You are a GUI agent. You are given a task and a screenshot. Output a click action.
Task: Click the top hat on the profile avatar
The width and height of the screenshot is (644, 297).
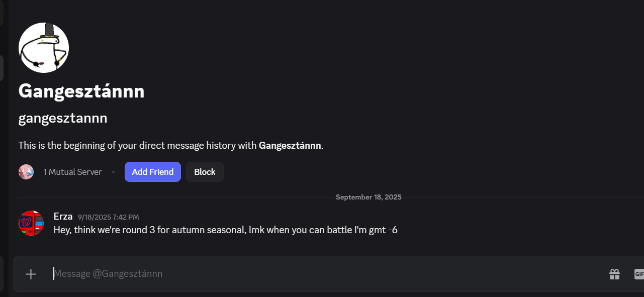point(49,30)
